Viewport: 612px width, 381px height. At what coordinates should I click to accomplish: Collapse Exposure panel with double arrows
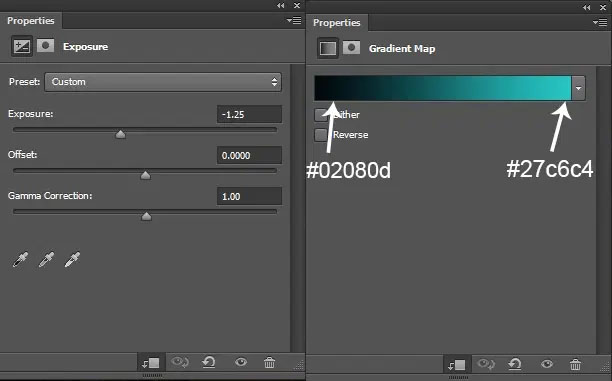pyautogui.click(x=281, y=5)
